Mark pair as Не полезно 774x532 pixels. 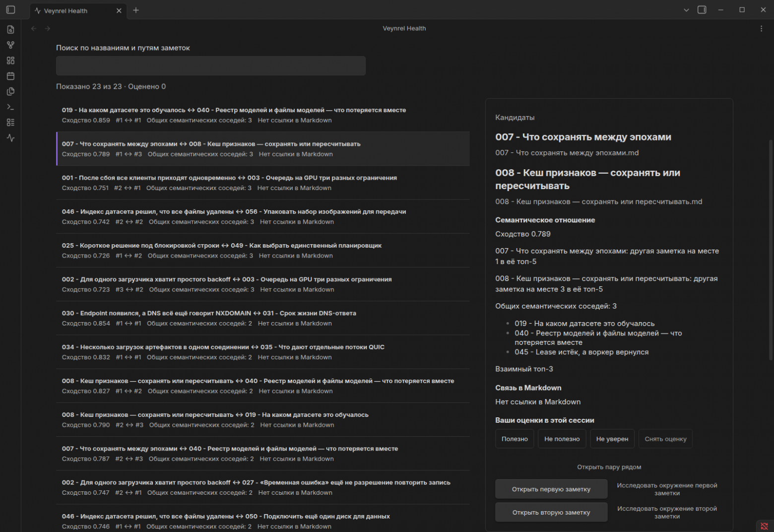click(562, 439)
